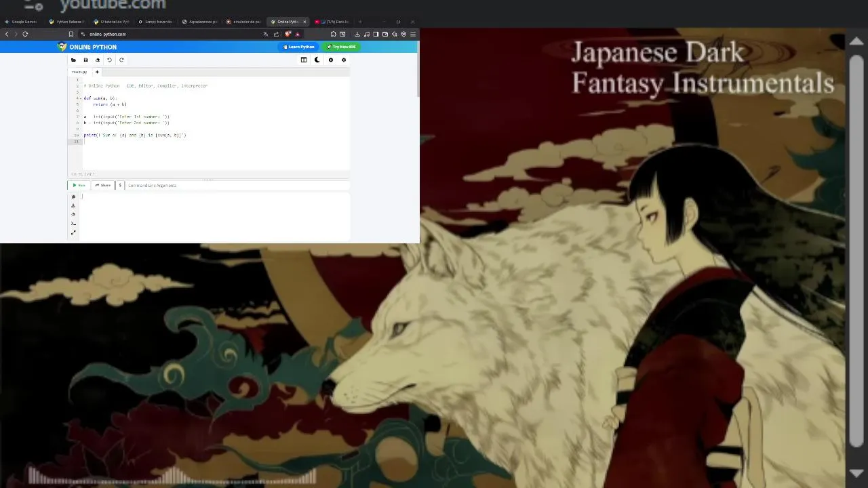The width and height of the screenshot is (868, 488).
Task: Switch to the Dark YouTube playlist tab
Action: [x=333, y=22]
